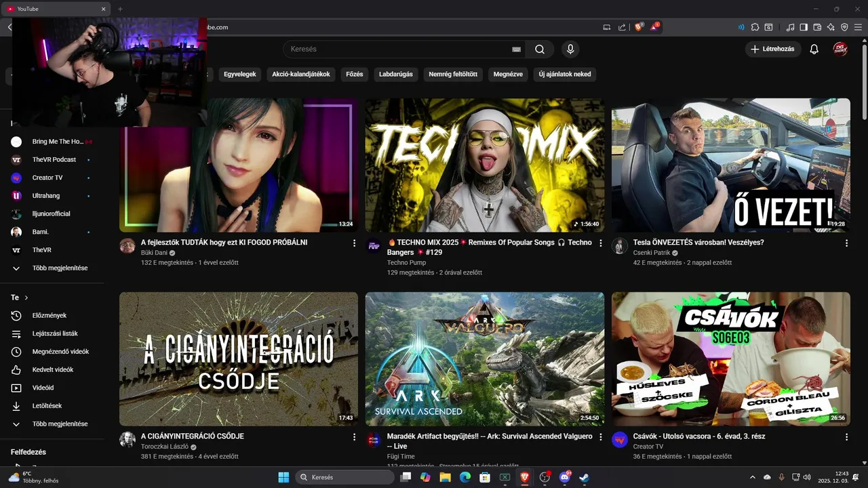Play the Ark Survival Ascended Valguero thumbnail
Screen dimensions: 868x488
click(485, 359)
